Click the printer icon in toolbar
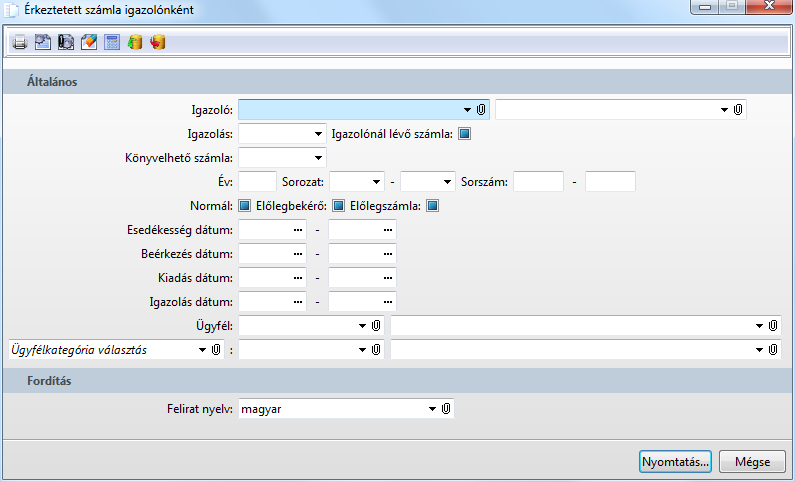Viewport: 795px width, 482px height. click(x=20, y=43)
